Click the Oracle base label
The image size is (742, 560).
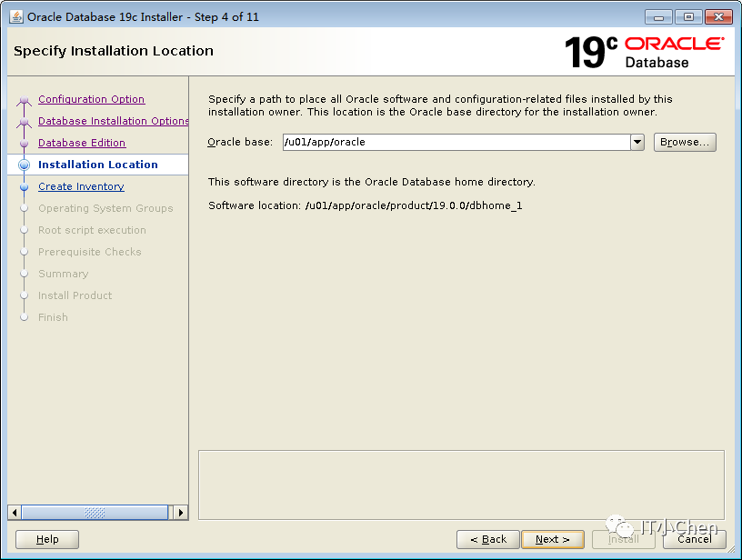pyautogui.click(x=240, y=142)
